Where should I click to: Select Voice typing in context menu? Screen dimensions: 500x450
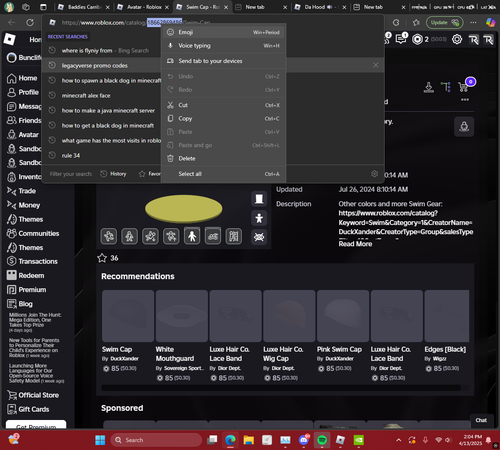[223, 46]
